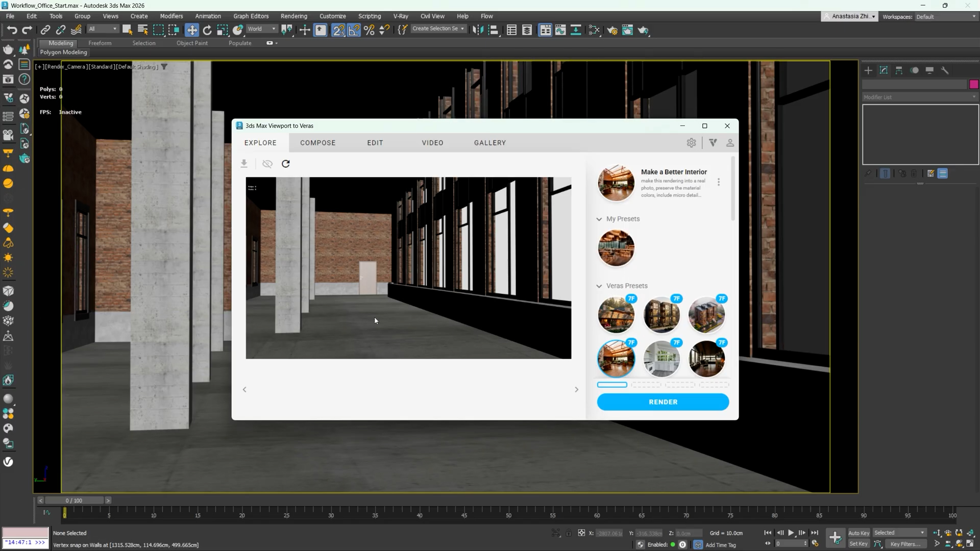
Task: Open the World reference coordinate dropdown
Action: click(x=262, y=29)
